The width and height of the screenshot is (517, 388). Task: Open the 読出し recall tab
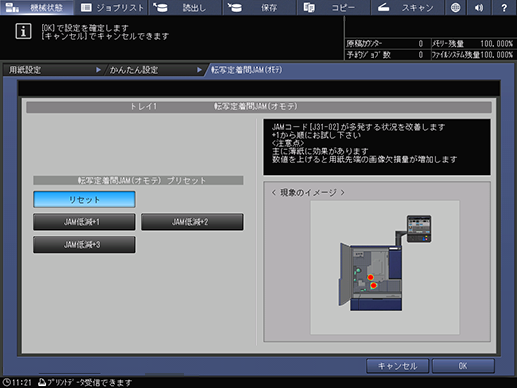coord(186,7)
